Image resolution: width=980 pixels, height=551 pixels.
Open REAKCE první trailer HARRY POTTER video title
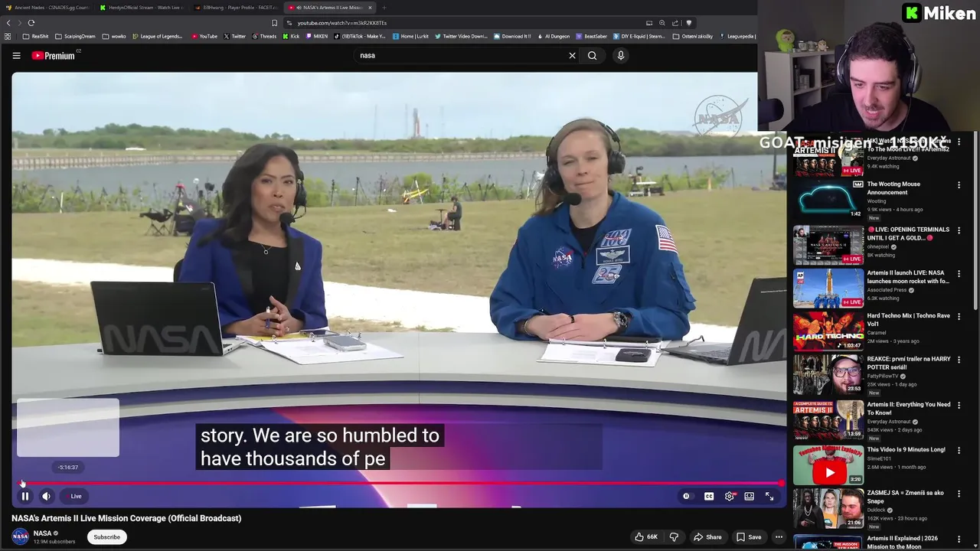pos(909,363)
